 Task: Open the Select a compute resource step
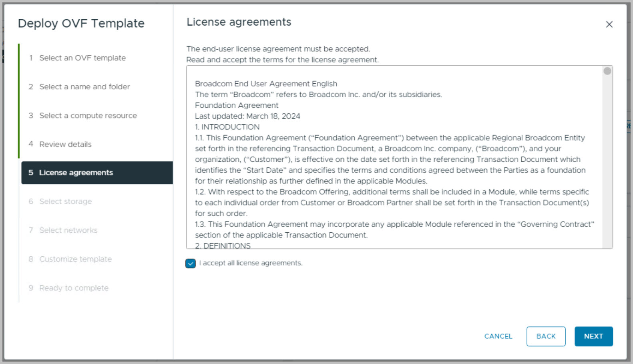[88, 116]
